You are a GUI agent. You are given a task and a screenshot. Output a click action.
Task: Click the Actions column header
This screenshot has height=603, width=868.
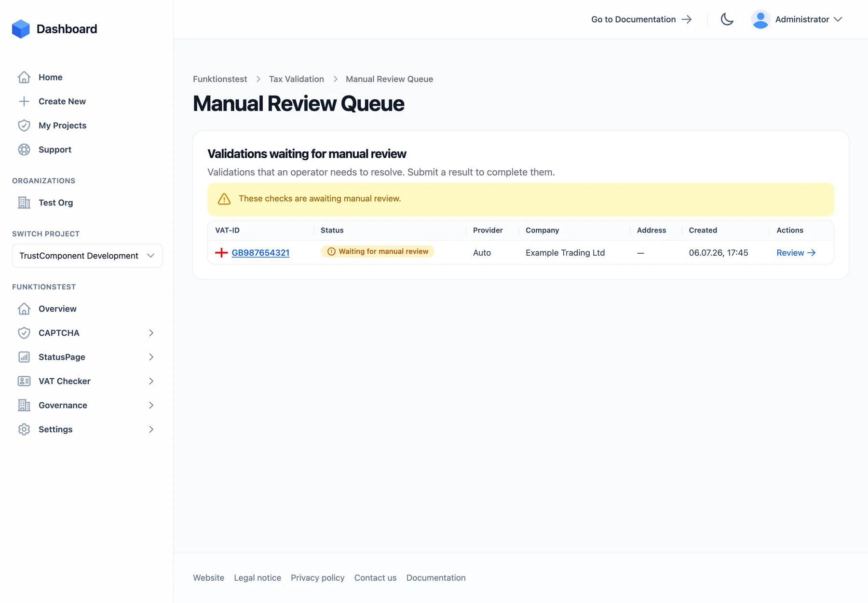pos(790,231)
